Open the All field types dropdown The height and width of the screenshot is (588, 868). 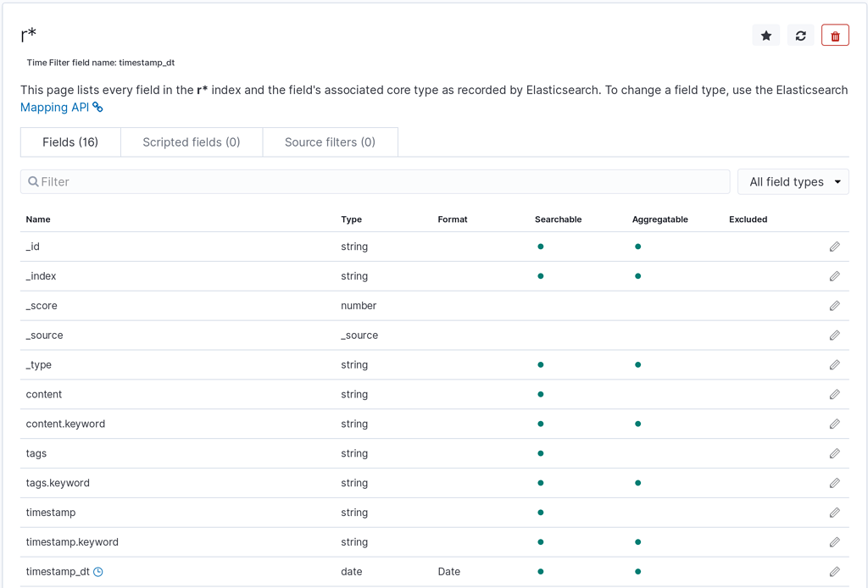793,181
